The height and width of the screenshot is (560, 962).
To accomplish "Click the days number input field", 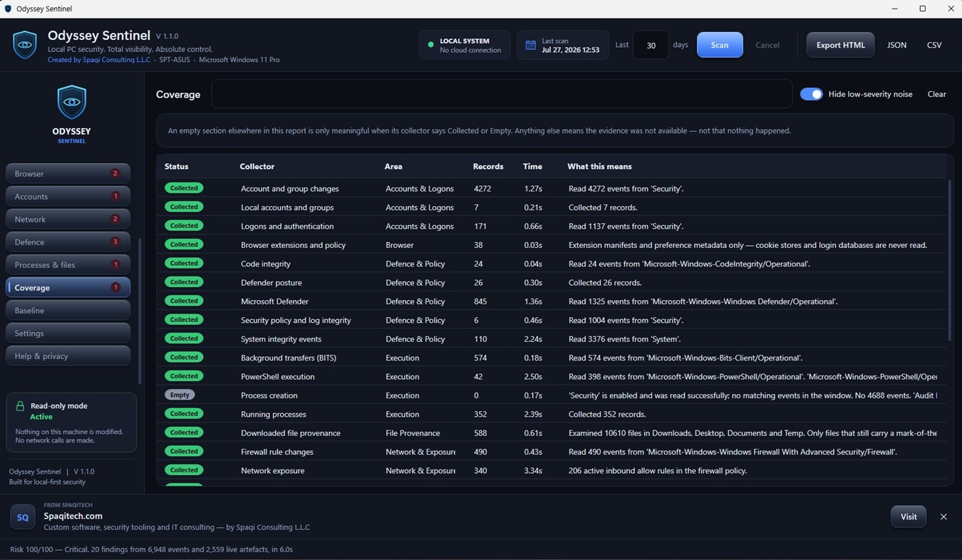I will [651, 45].
